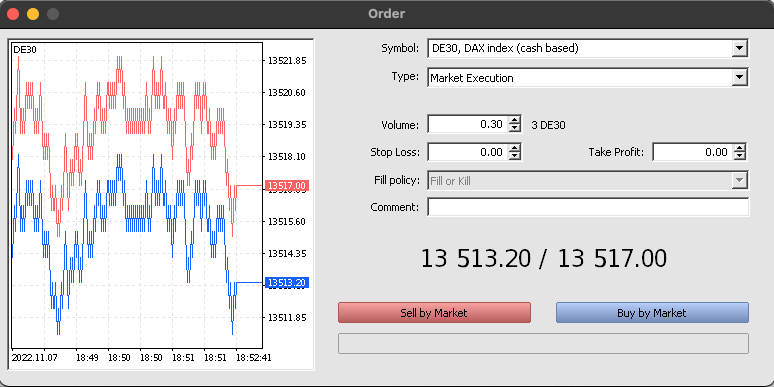Open the Symbol dropdown arrow
Image resolution: width=774 pixels, height=387 pixels.
739,48
